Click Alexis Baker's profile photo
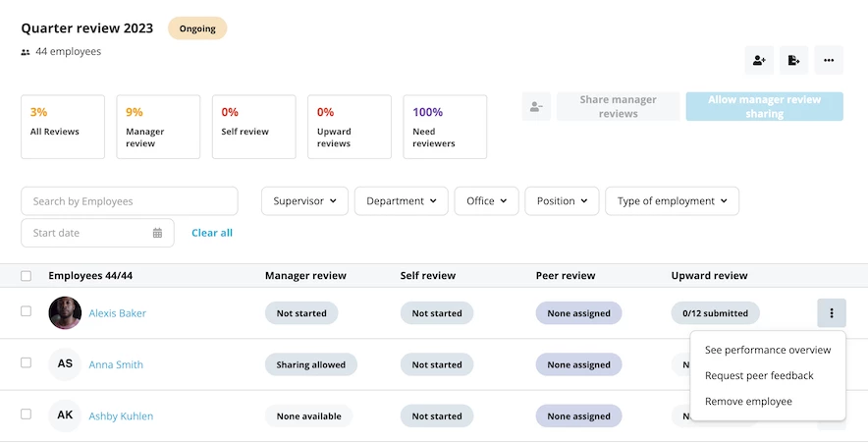 coord(65,313)
